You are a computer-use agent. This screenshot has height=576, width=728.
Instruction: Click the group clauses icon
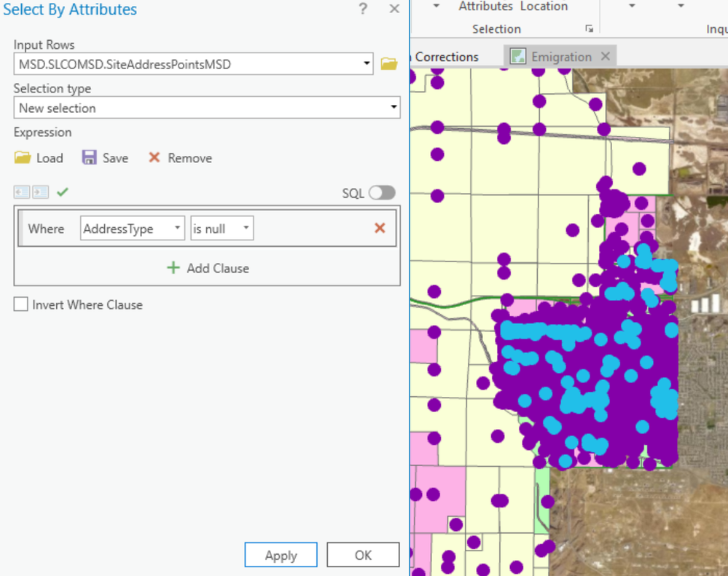(40, 192)
